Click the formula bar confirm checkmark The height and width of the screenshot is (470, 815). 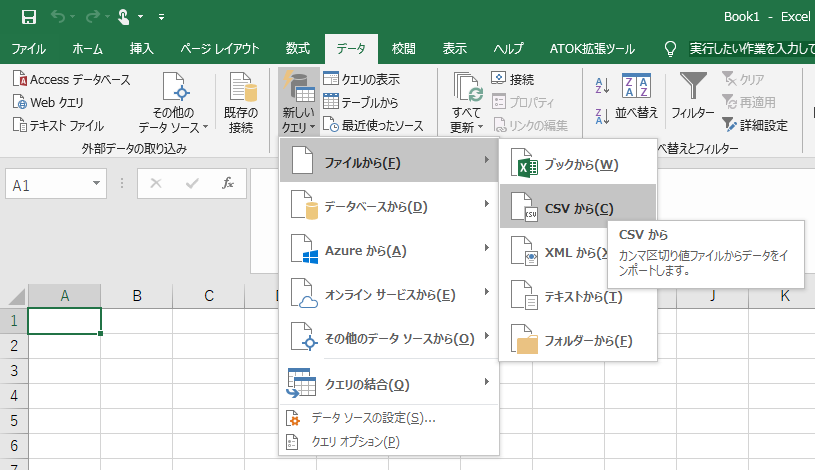pos(192,183)
